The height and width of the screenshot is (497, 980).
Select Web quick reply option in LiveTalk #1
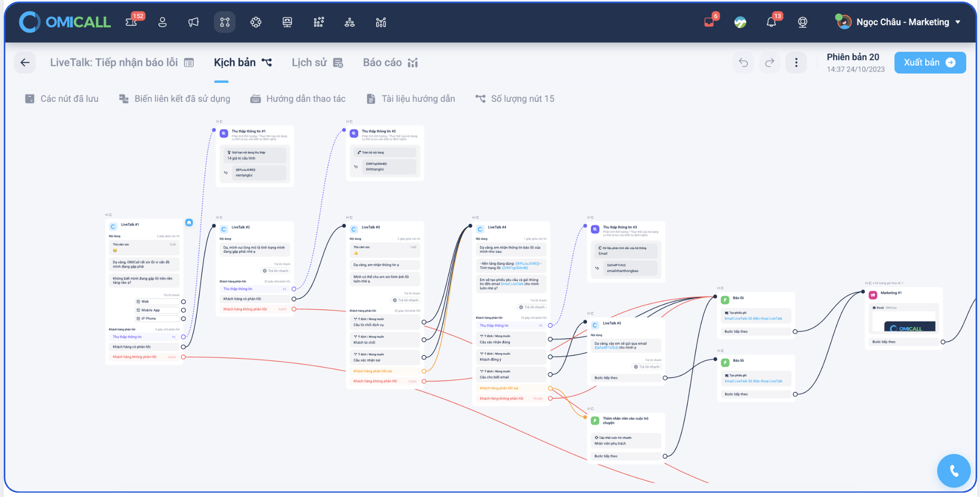pyautogui.click(x=157, y=301)
